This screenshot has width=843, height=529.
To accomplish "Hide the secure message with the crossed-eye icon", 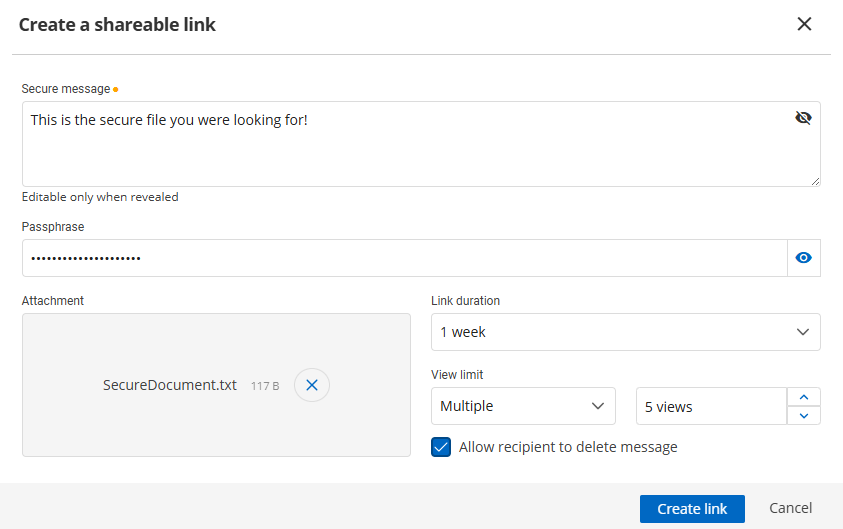I will [x=803, y=118].
